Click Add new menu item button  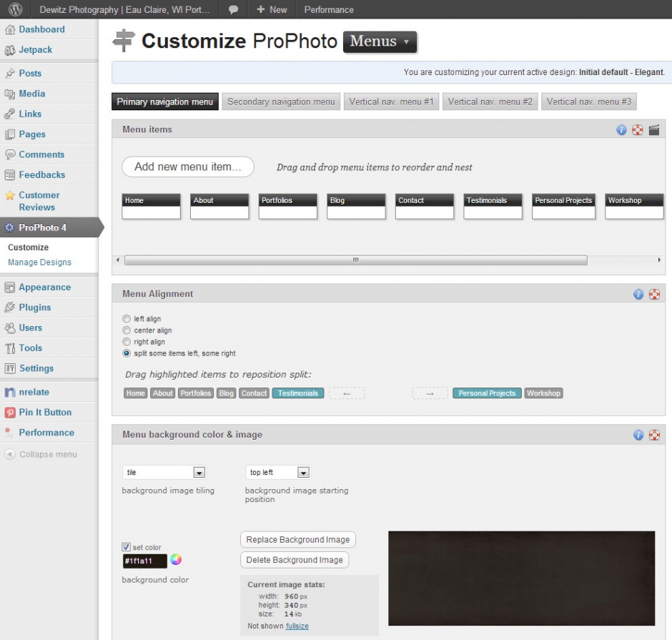(188, 167)
